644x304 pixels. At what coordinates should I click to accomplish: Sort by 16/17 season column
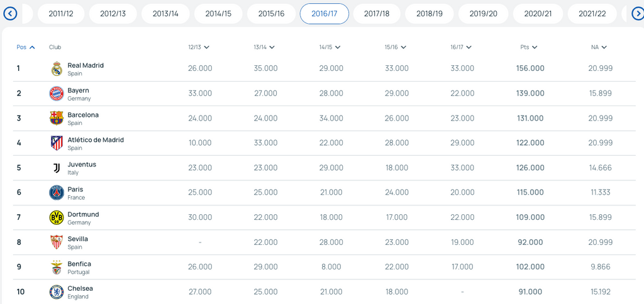[x=462, y=47]
